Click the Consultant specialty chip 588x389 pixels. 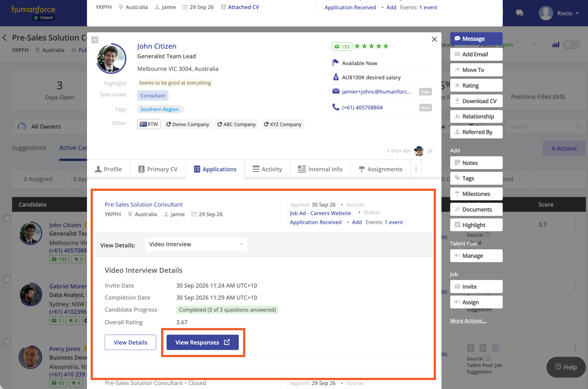coord(153,95)
